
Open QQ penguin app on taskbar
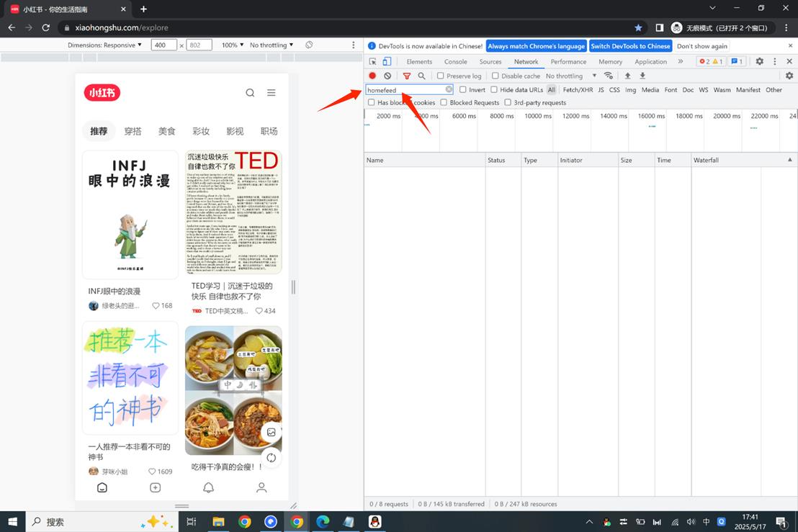pyautogui.click(x=375, y=522)
